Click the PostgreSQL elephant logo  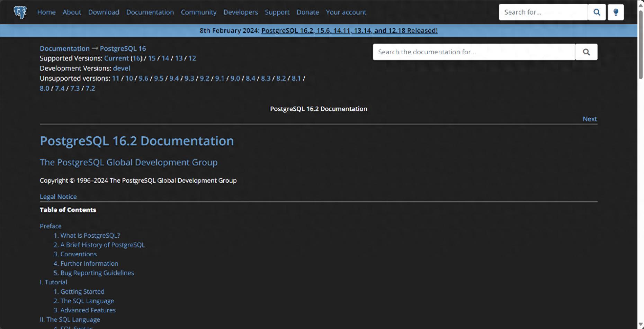20,12
